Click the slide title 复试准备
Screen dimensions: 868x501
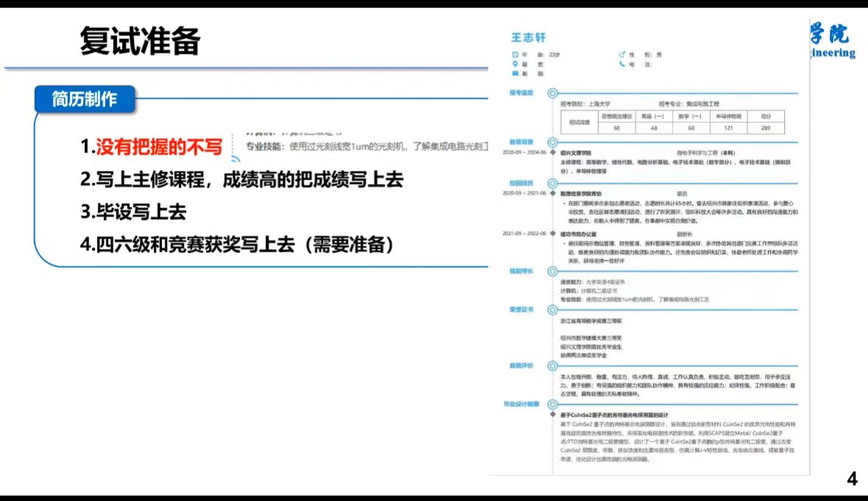tap(140, 42)
